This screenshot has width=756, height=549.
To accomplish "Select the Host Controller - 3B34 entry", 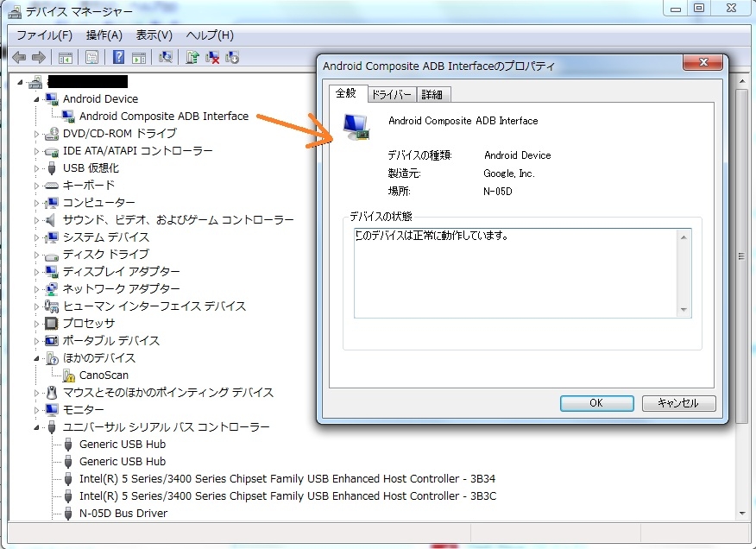I will [287, 479].
